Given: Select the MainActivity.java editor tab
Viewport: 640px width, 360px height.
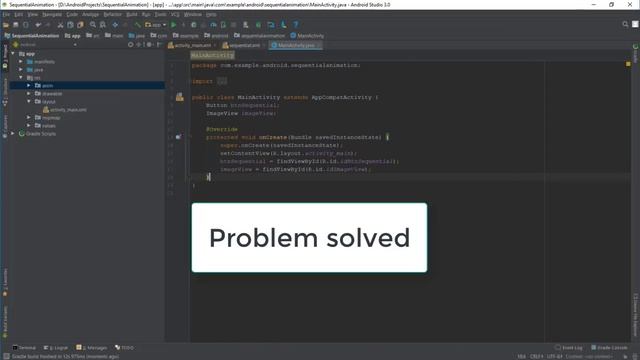Looking at the screenshot, I should [x=296, y=45].
